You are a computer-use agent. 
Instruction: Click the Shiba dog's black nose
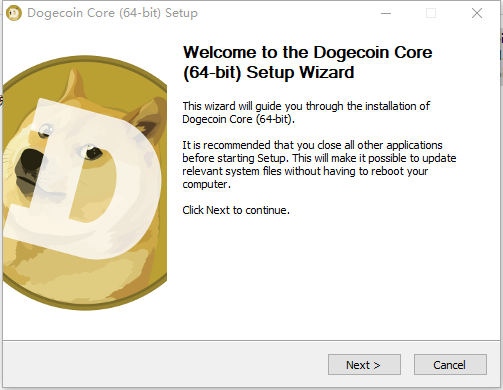tap(29, 163)
